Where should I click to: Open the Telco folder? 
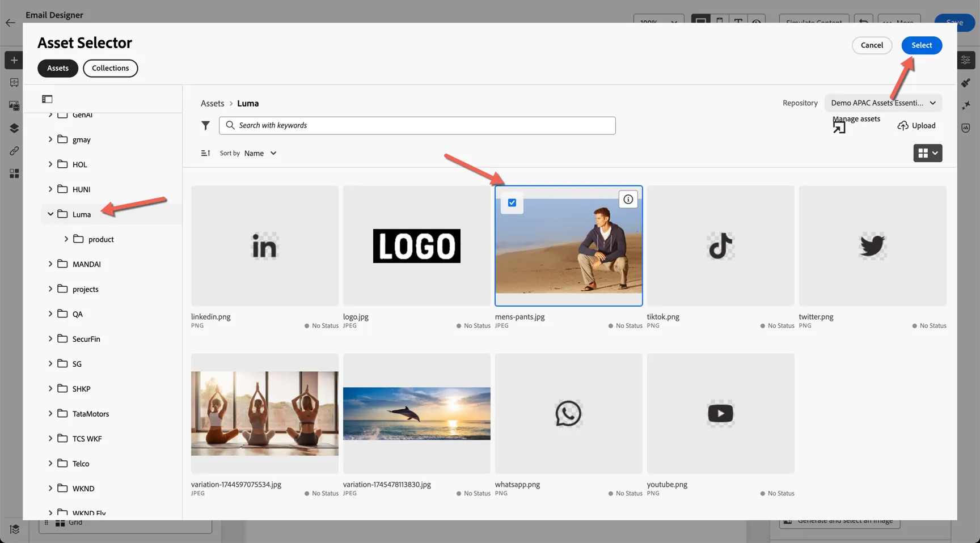tap(81, 464)
